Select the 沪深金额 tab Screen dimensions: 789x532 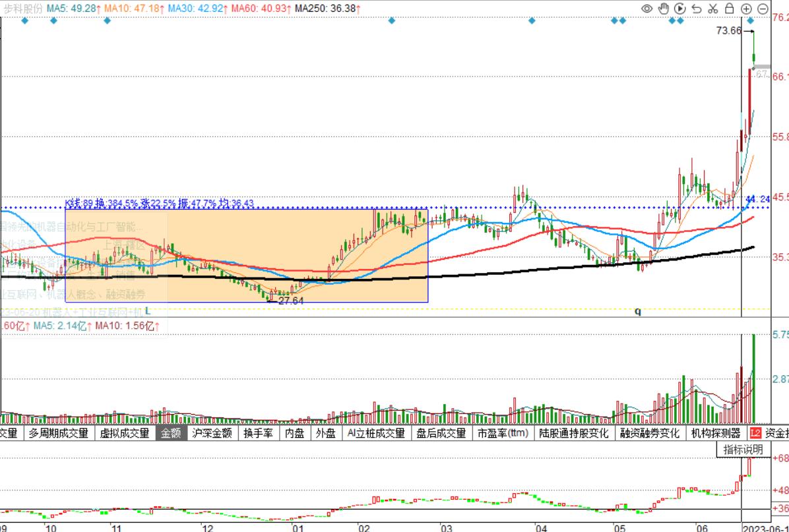[x=212, y=433]
